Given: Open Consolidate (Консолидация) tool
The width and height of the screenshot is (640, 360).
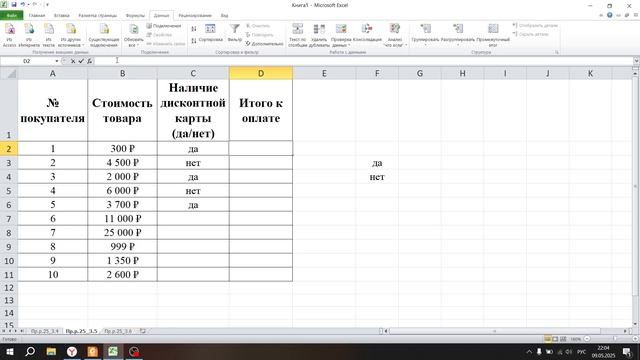Looking at the screenshot, I should (367, 33).
